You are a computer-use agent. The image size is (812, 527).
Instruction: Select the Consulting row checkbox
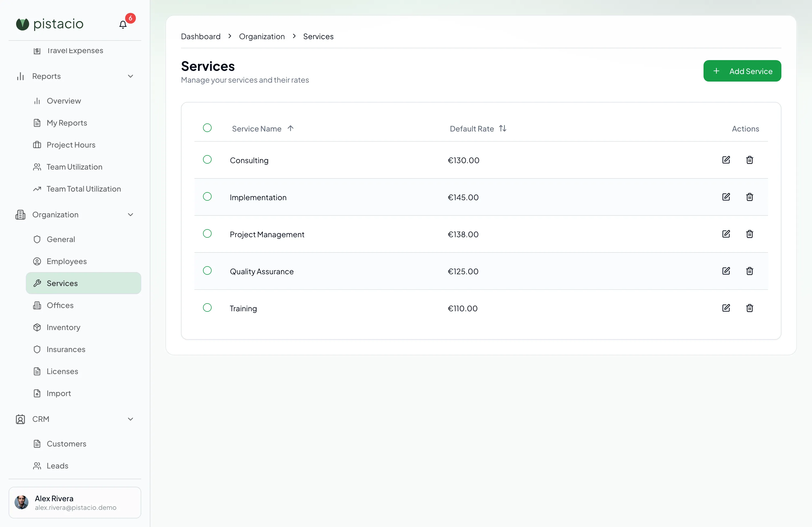coord(208,160)
